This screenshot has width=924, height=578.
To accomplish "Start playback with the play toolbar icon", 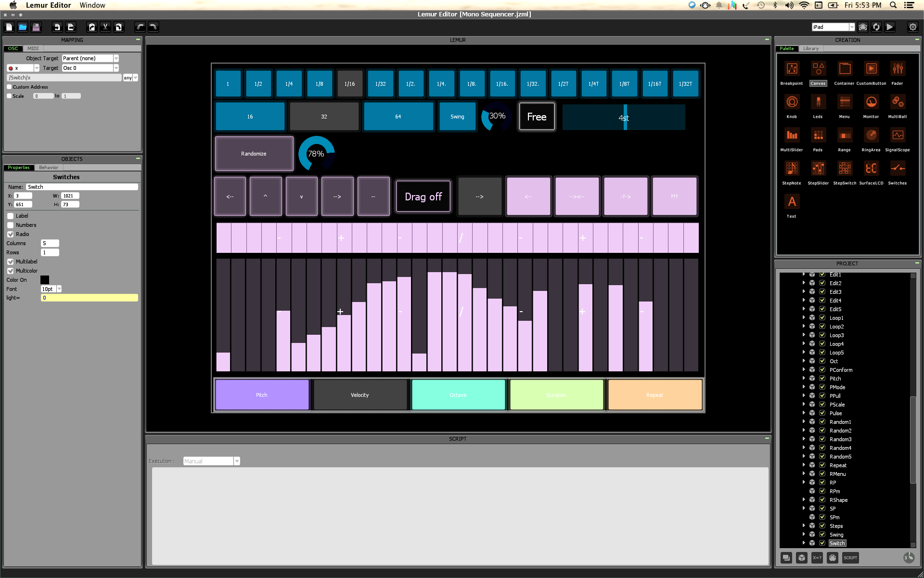I will [890, 27].
